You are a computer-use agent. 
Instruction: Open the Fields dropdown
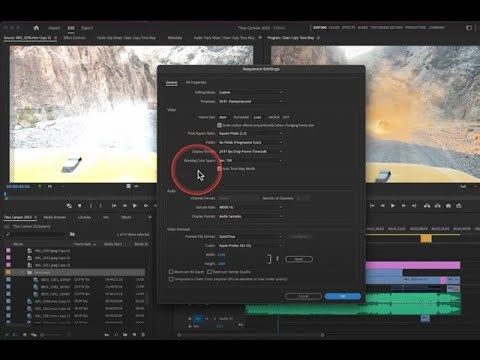click(250, 142)
